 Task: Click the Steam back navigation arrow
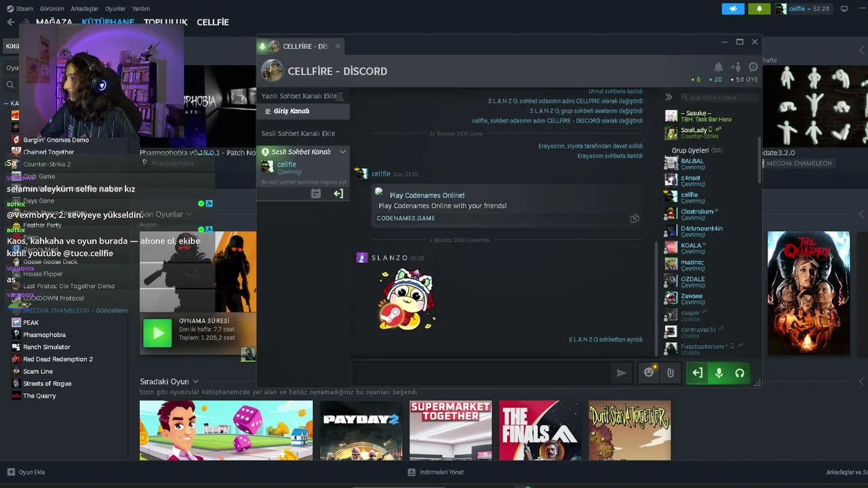click(10, 22)
